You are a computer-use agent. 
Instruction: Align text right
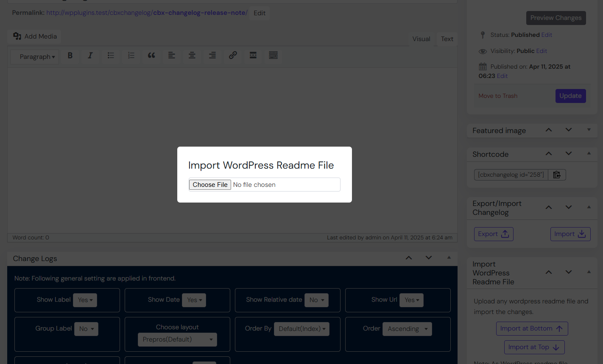tap(212, 56)
